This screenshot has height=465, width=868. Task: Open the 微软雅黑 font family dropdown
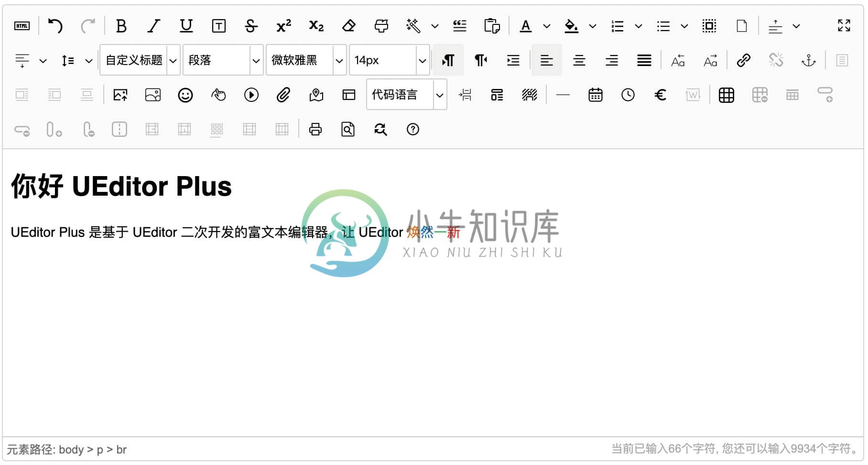[306, 60]
